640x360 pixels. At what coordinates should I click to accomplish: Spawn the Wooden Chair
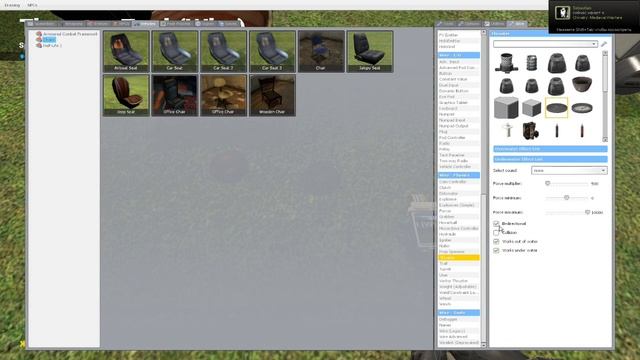272,95
